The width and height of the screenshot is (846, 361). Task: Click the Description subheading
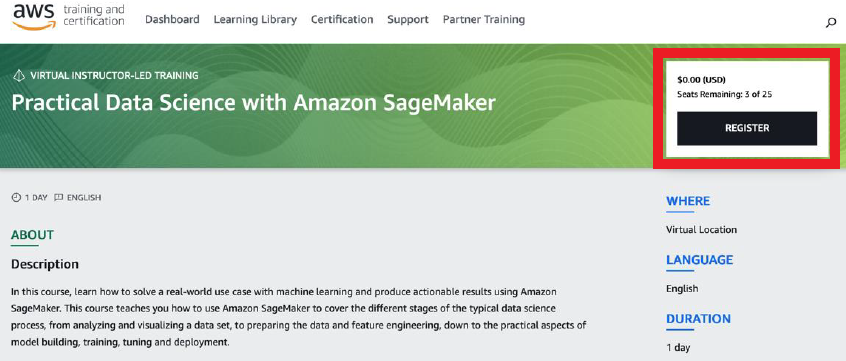[x=45, y=264]
